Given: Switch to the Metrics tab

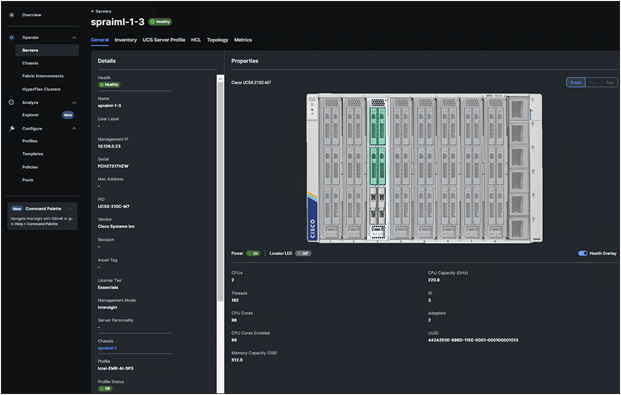Looking at the screenshot, I should (x=243, y=40).
